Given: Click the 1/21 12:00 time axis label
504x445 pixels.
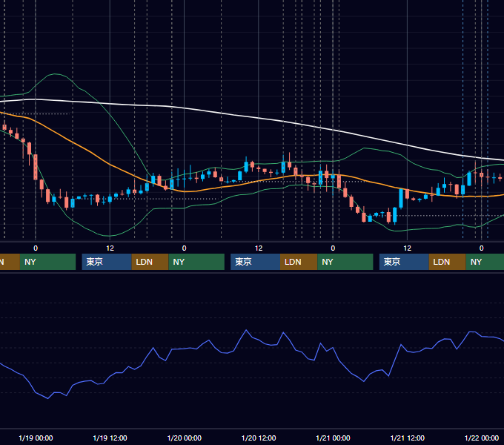Looking at the screenshot, I should pyautogui.click(x=407, y=438).
